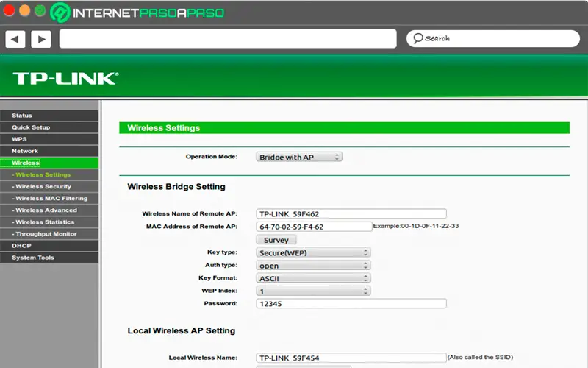Open the Auth type dropdown

point(313,266)
